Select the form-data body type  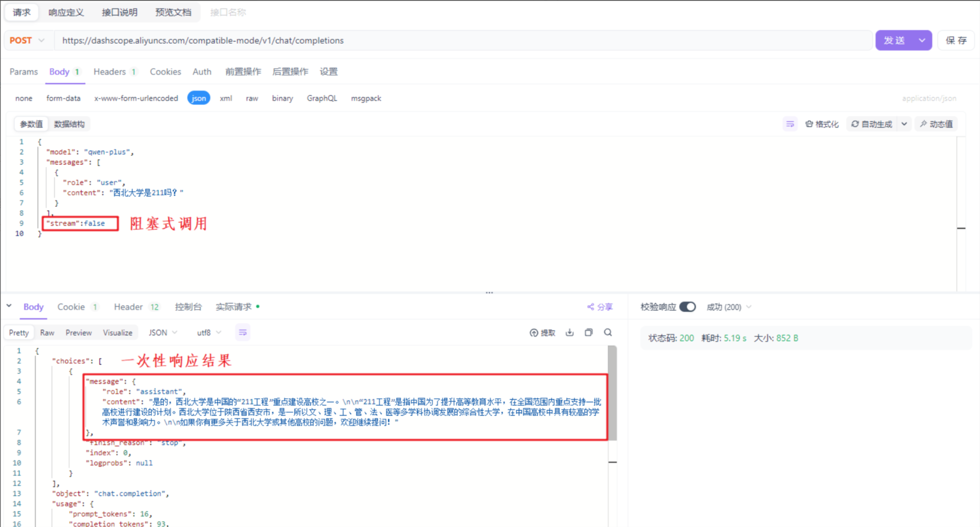click(x=63, y=98)
